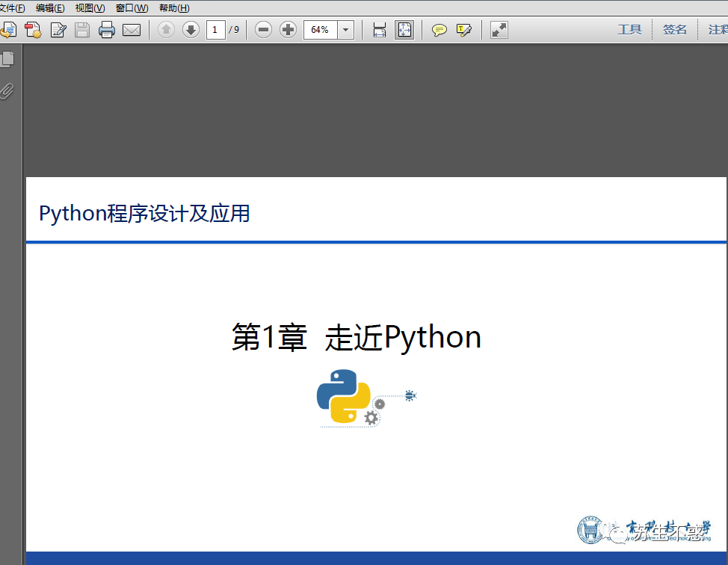Open the Edit (编辑) menu
Image resolution: width=728 pixels, height=565 pixels.
click(50, 8)
